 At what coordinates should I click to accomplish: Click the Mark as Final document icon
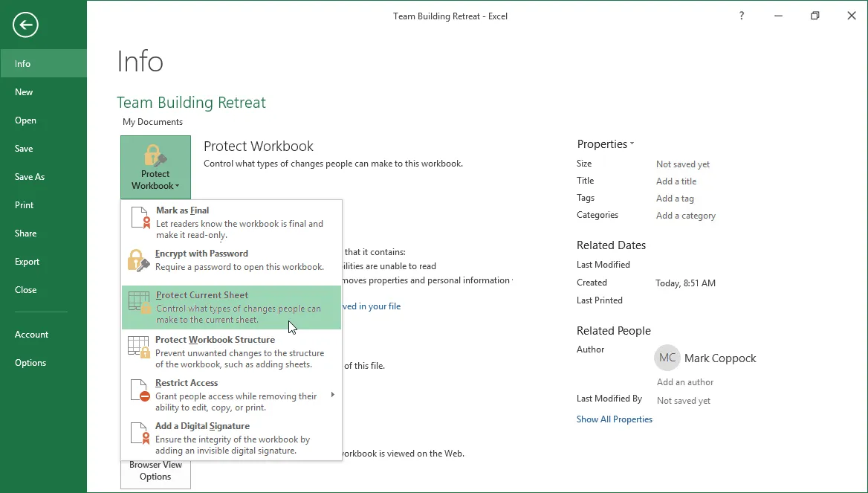click(x=140, y=217)
